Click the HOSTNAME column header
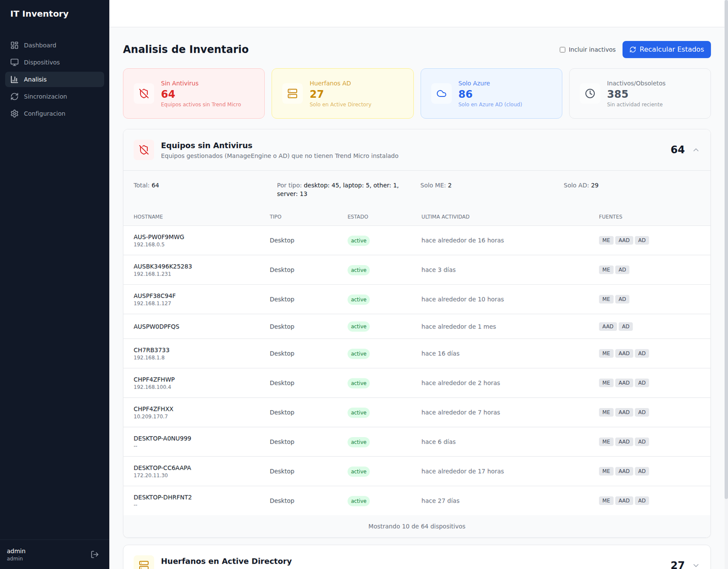 click(148, 217)
